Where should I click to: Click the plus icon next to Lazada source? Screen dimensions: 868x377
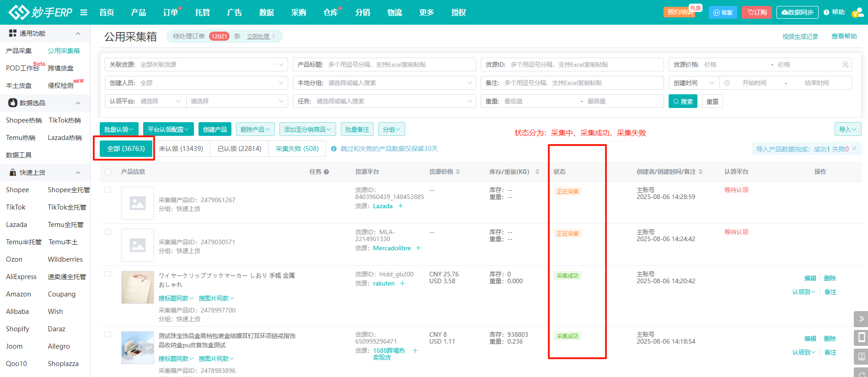(x=401, y=206)
